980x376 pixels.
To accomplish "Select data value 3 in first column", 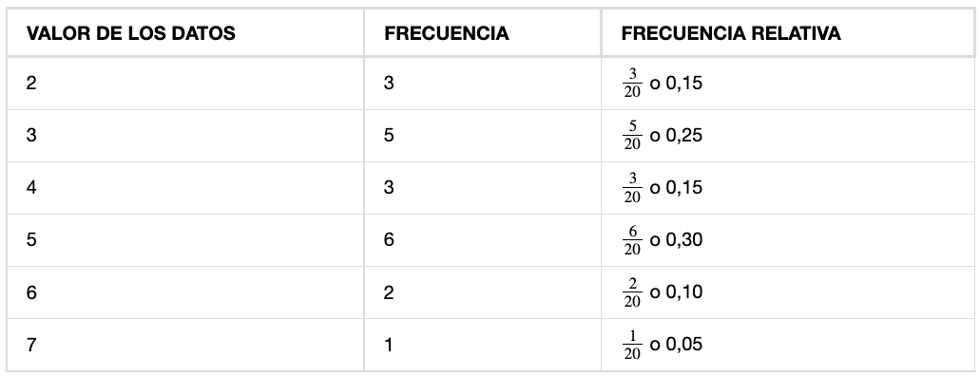I will pyautogui.click(x=185, y=136).
